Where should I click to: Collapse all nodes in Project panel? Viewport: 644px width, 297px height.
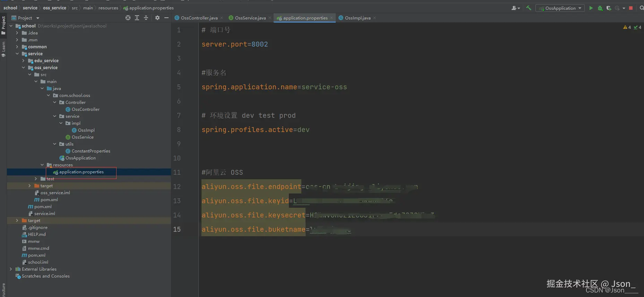(x=146, y=18)
